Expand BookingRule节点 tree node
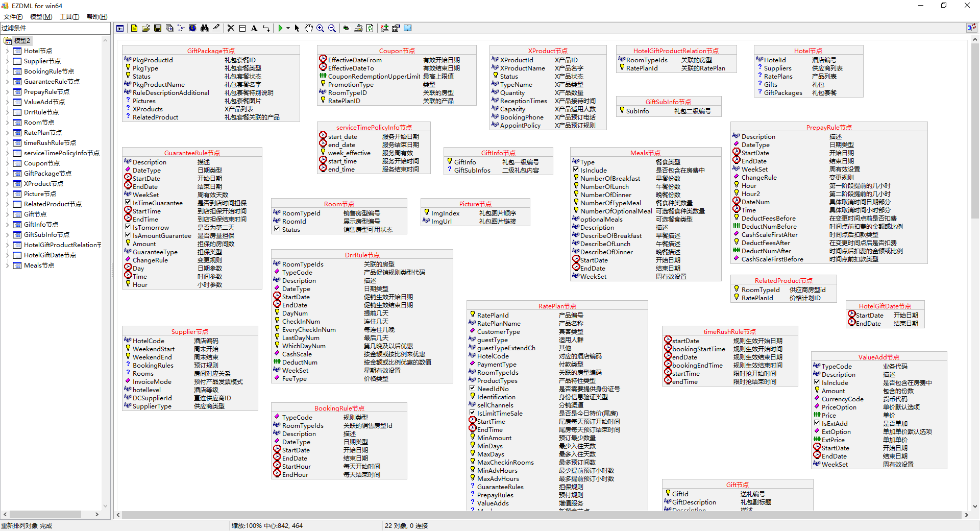 (x=7, y=71)
